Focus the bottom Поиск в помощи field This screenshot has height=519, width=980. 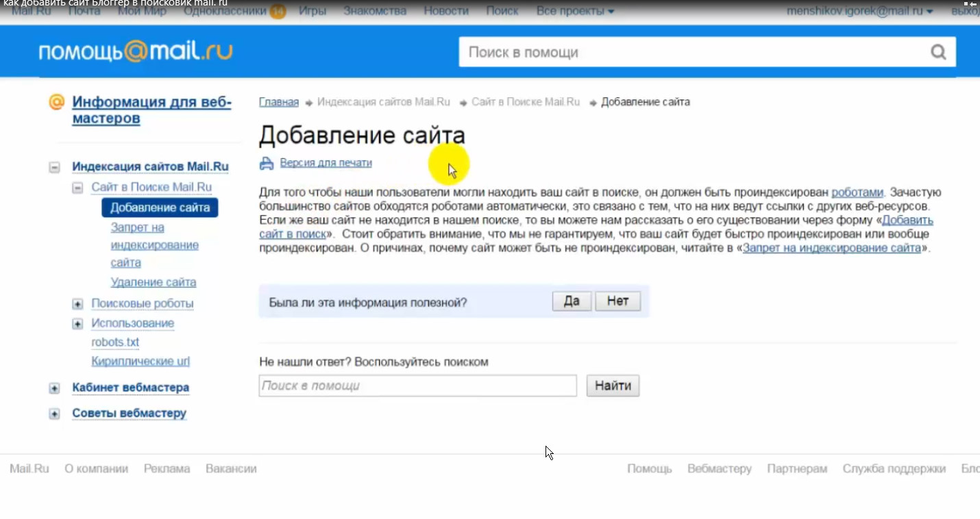click(418, 385)
